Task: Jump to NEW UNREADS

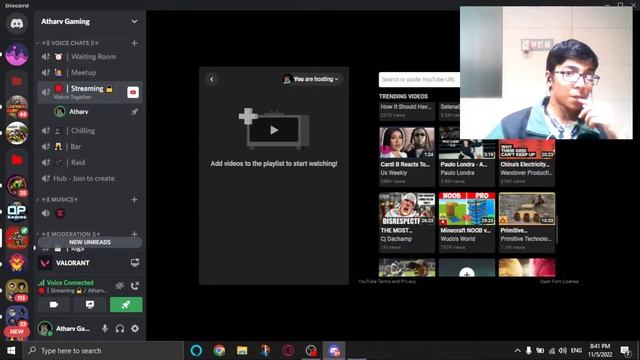Action: click(90, 242)
